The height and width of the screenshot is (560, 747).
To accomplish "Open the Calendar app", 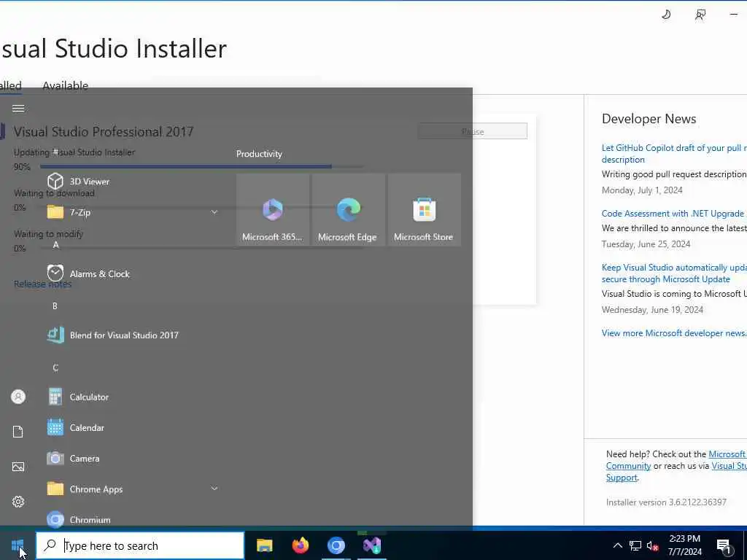I will pyautogui.click(x=133, y=427).
